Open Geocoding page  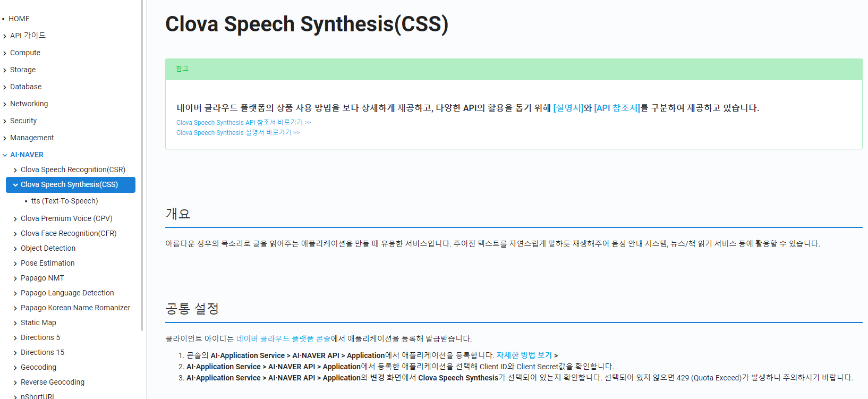[x=38, y=367]
